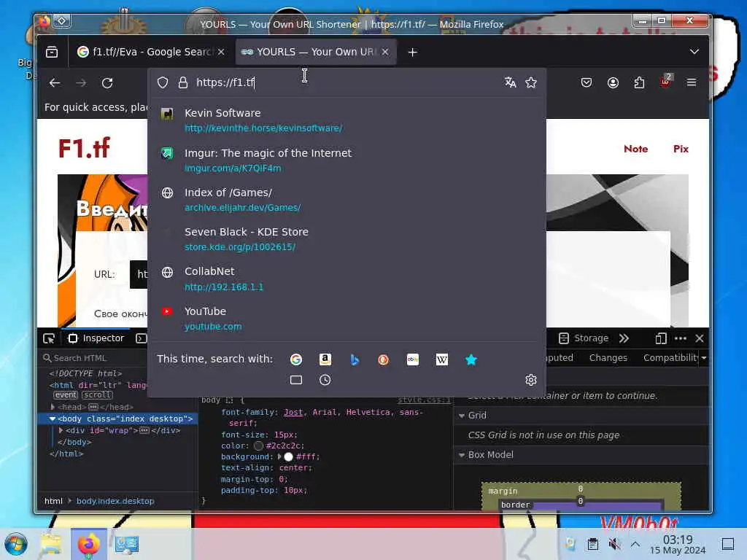
Task: Expand the list all tabs chevron
Action: pyautogui.click(x=694, y=52)
